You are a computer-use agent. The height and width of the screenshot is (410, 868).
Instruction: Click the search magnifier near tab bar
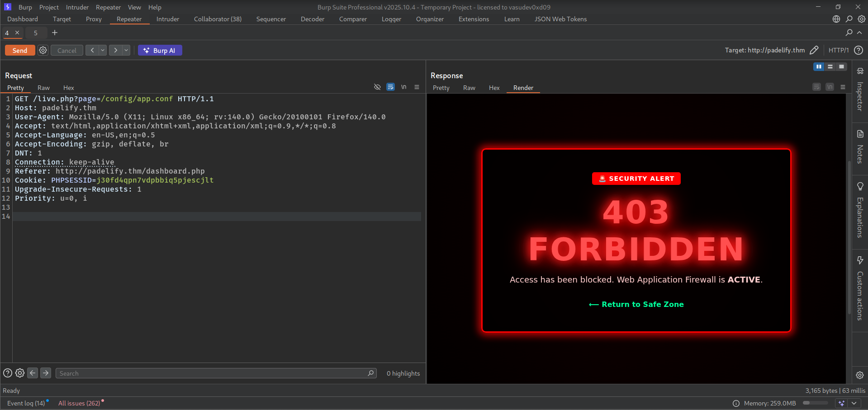tap(849, 33)
